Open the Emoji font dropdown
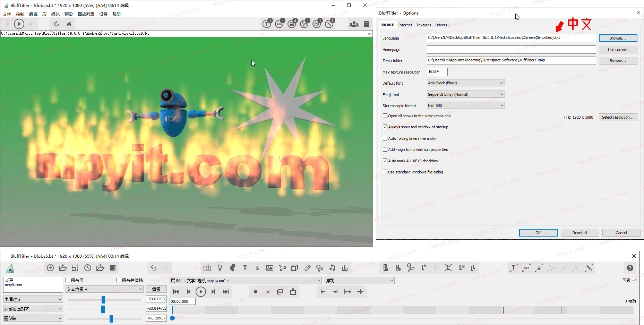The image size is (644, 325). coord(466,94)
